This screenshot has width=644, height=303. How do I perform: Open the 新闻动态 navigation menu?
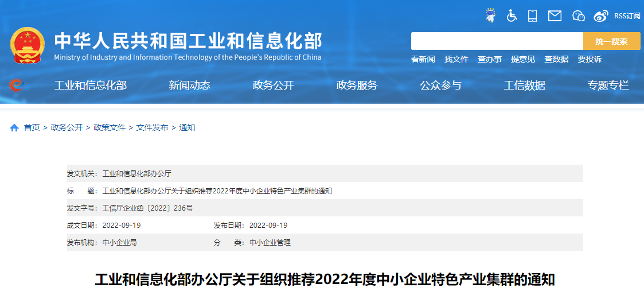(x=189, y=86)
